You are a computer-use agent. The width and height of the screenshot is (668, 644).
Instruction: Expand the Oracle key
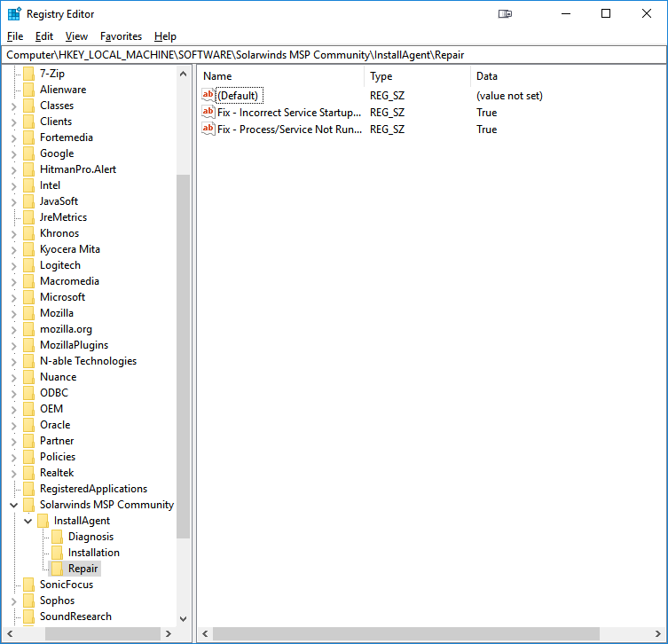(13, 426)
